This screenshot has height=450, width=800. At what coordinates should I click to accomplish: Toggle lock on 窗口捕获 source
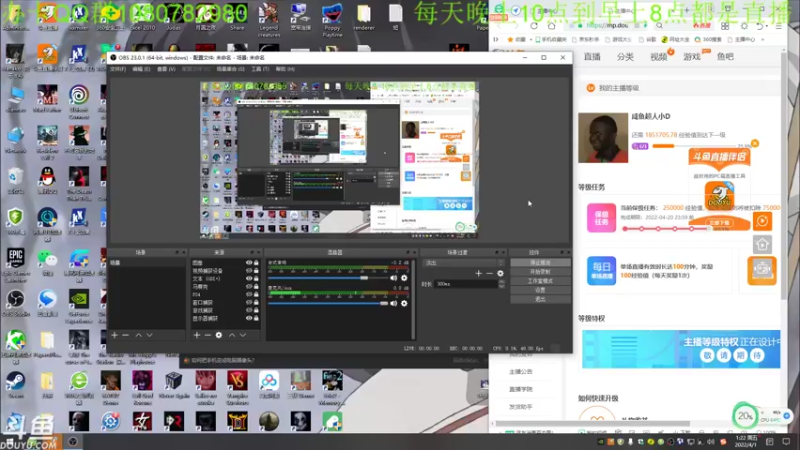pyautogui.click(x=256, y=303)
